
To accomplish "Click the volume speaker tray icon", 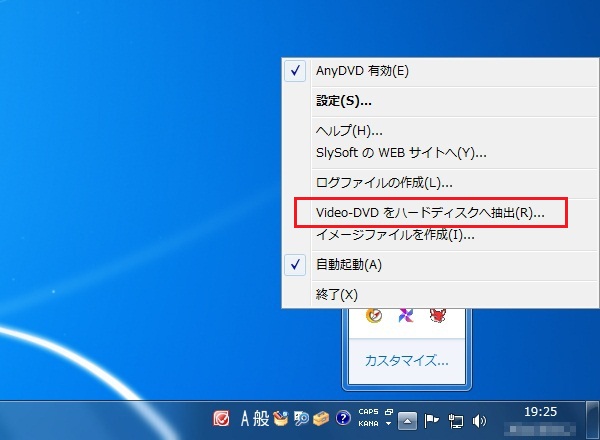I will coord(479,421).
